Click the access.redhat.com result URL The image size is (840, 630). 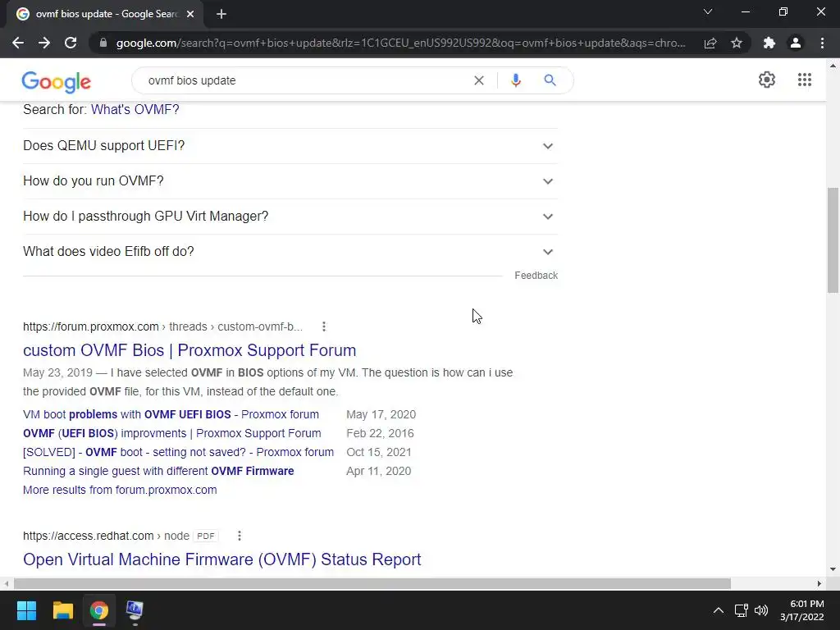click(106, 536)
